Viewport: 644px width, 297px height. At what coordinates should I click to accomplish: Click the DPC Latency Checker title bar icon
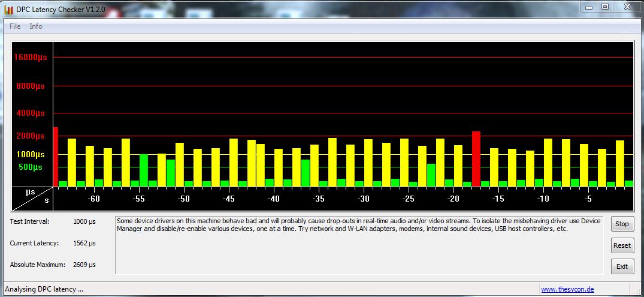tap(8, 9)
